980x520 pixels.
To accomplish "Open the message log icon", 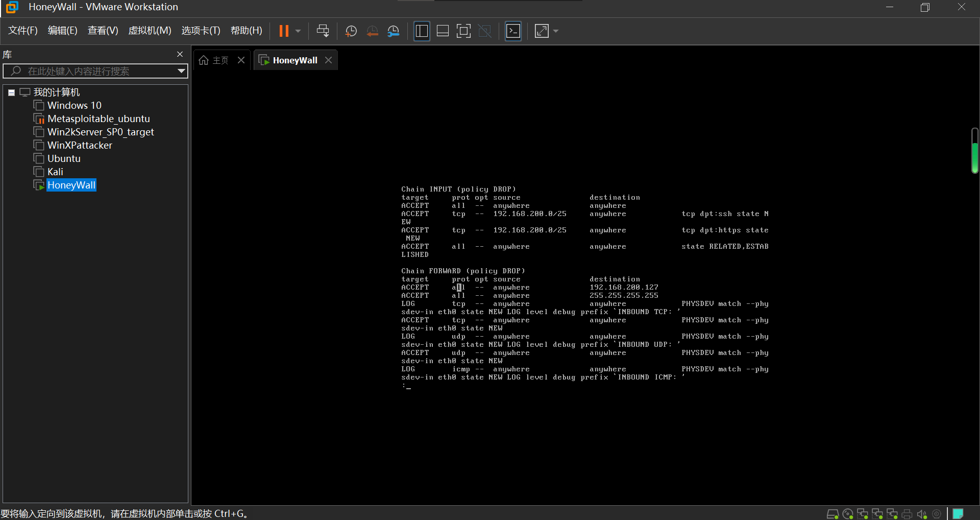I will point(958,514).
